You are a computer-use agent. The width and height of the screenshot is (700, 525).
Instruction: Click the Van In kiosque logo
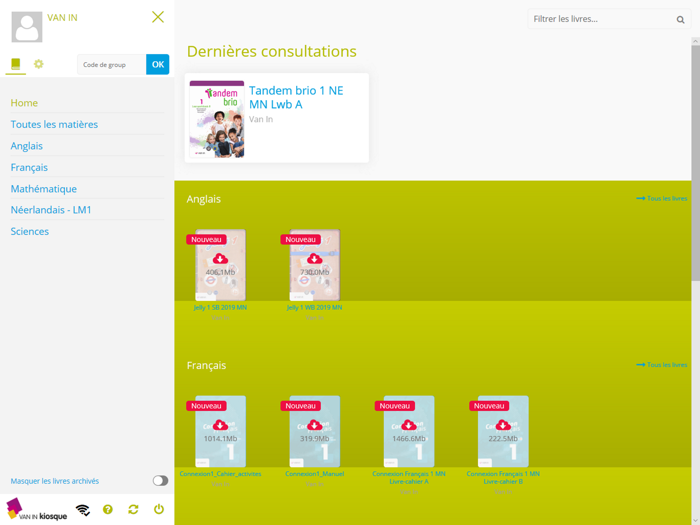tap(37, 510)
